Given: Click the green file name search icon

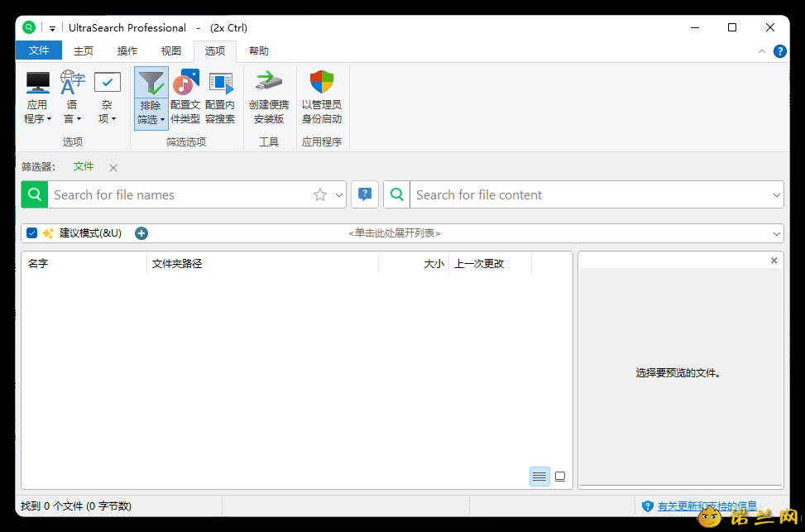Looking at the screenshot, I should tap(35, 194).
